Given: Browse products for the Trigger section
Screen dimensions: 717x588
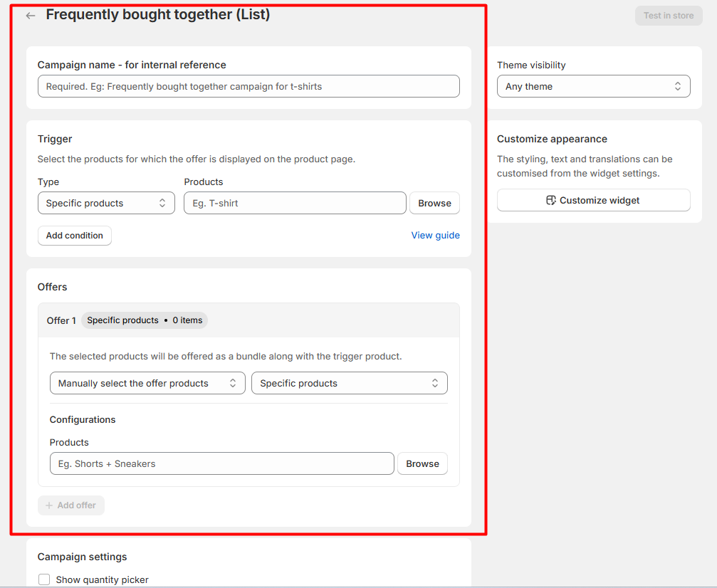Looking at the screenshot, I should click(x=434, y=203).
